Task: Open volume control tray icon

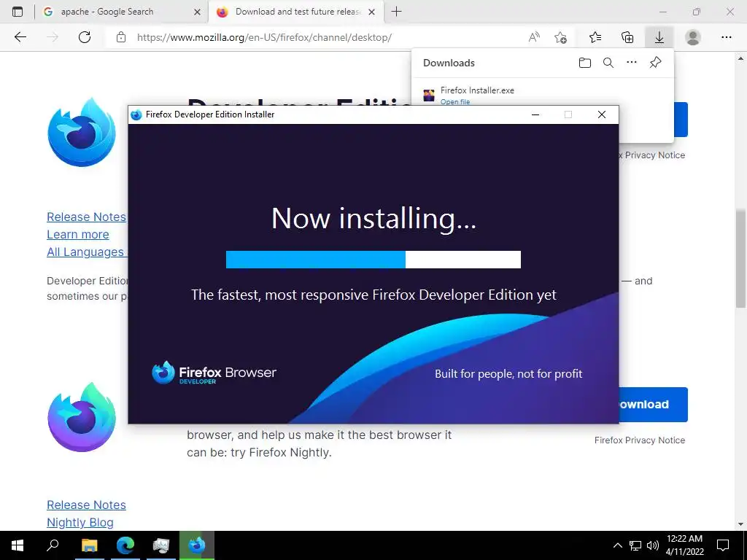Action: 653,545
